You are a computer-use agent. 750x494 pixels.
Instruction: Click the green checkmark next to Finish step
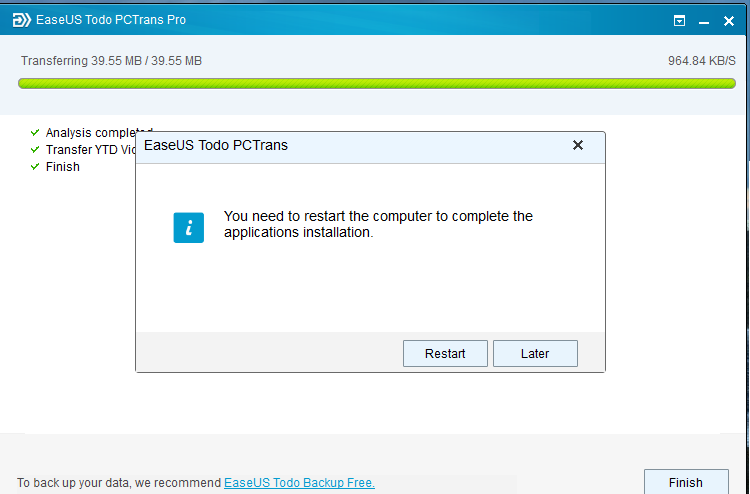click(x=35, y=166)
